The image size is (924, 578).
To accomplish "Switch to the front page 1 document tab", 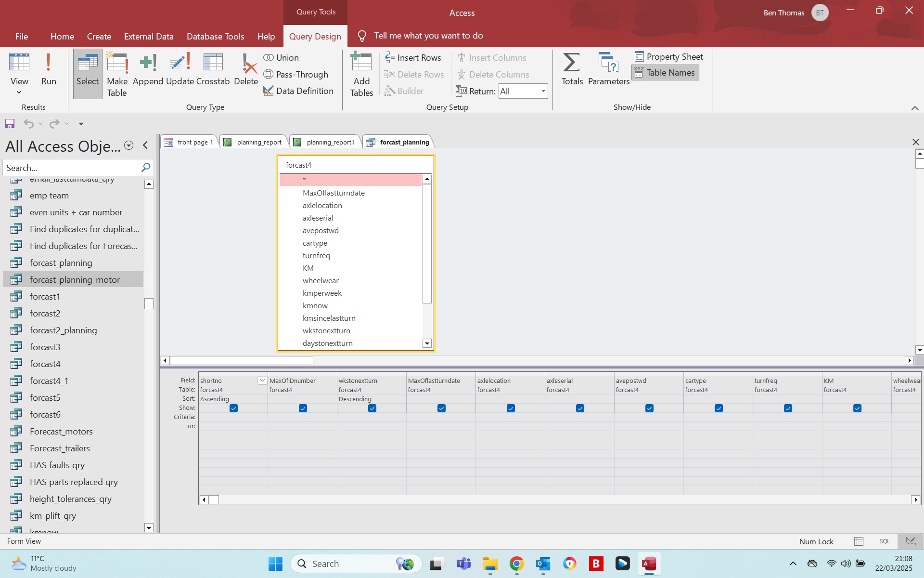I will click(189, 142).
